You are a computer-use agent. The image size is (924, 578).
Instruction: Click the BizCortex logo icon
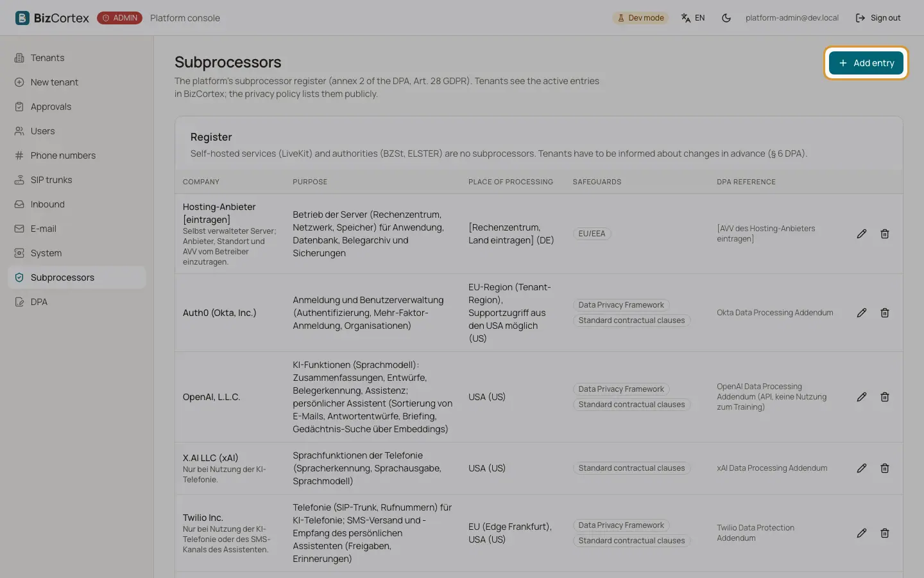click(22, 18)
